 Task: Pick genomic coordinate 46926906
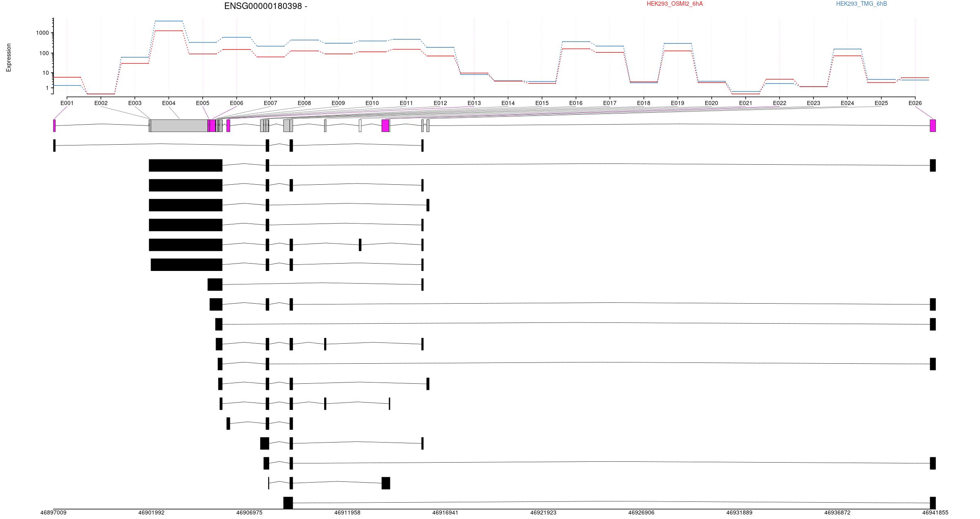click(x=641, y=512)
